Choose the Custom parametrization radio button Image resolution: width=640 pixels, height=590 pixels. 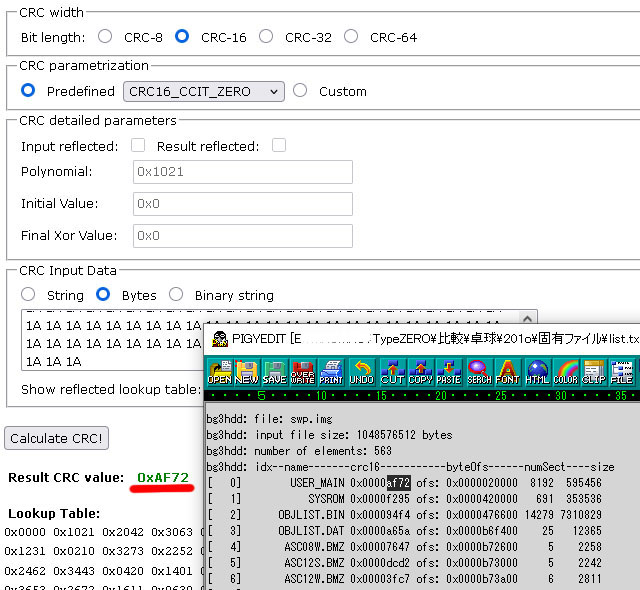point(300,91)
